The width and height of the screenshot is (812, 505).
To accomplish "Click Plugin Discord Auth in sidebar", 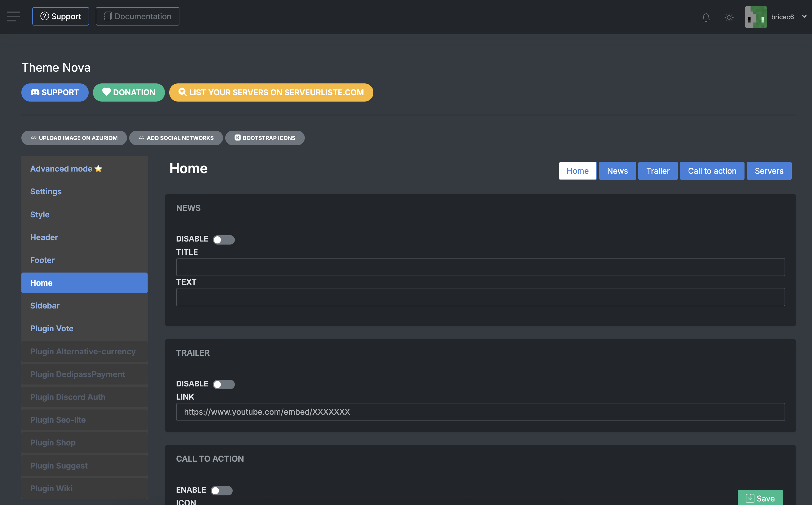I will pyautogui.click(x=84, y=397).
